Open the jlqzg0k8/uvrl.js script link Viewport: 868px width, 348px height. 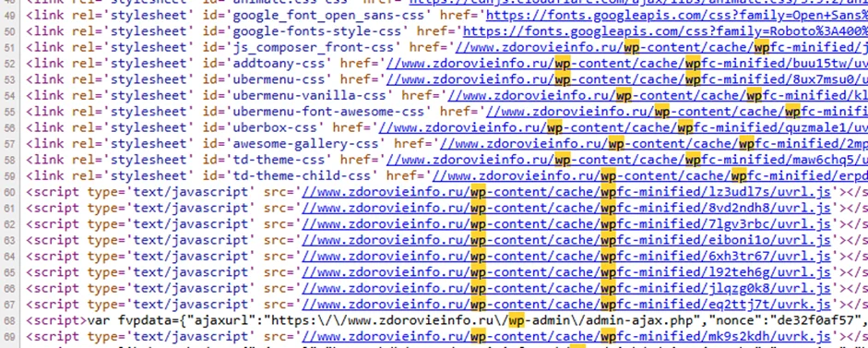[x=565, y=288]
